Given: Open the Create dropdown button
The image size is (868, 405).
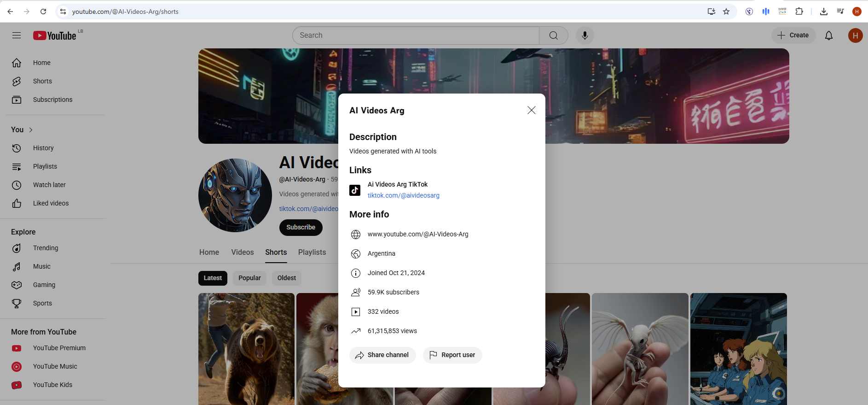Looking at the screenshot, I should [x=793, y=35].
